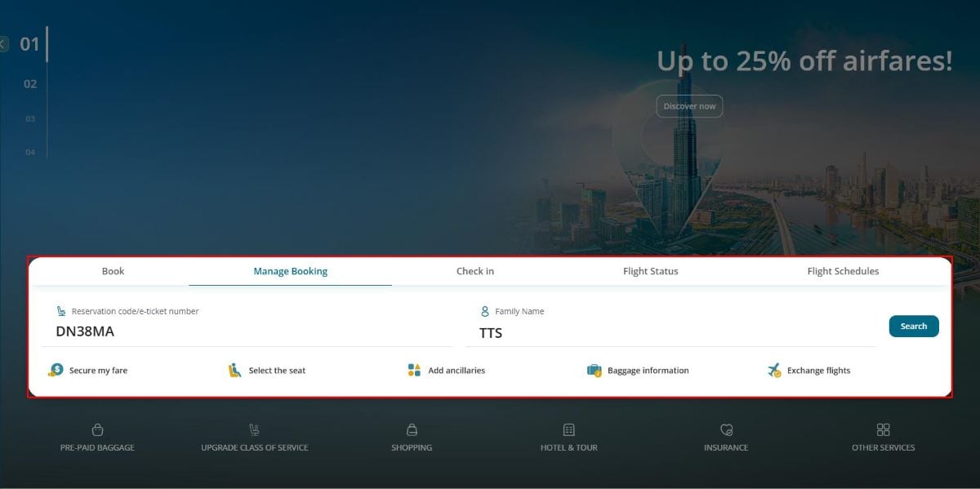Click the reservation code input field
Image resolution: width=980 pixels, height=489 pixels.
click(245, 331)
